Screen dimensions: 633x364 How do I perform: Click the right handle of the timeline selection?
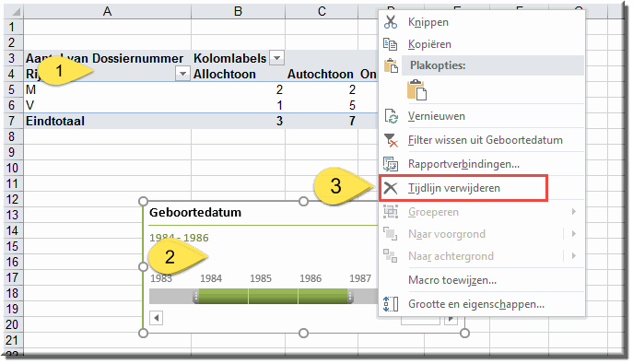[x=350, y=297]
